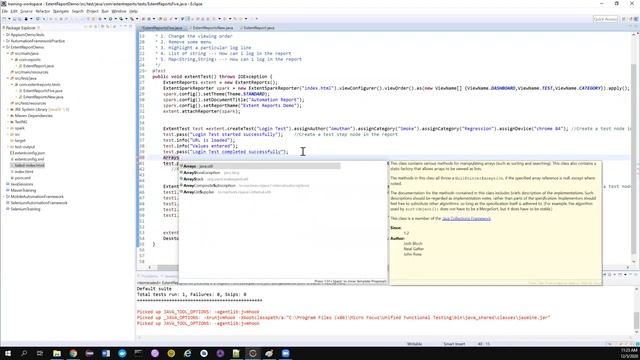The width and height of the screenshot is (640, 360).
Task: Open Windows taskbar search
Action: (24, 353)
